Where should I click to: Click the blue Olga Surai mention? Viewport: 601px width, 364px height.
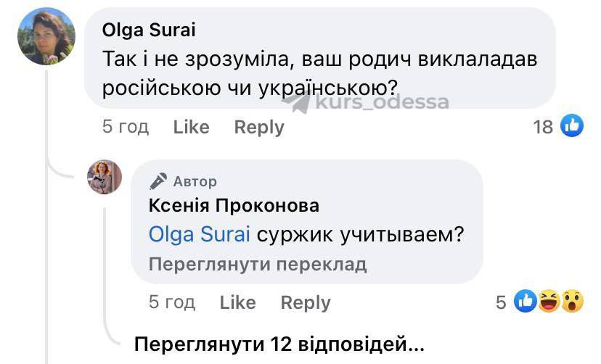(x=199, y=235)
